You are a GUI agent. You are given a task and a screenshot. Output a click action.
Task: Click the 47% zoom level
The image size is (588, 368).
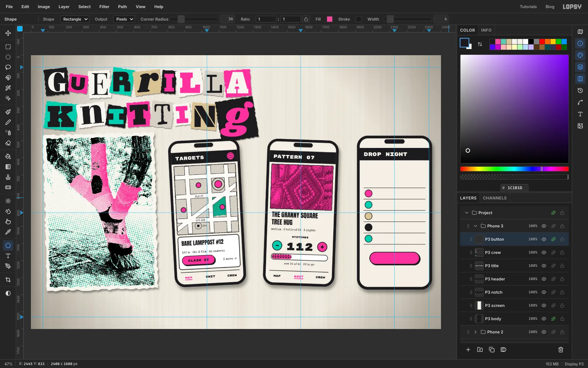8,364
